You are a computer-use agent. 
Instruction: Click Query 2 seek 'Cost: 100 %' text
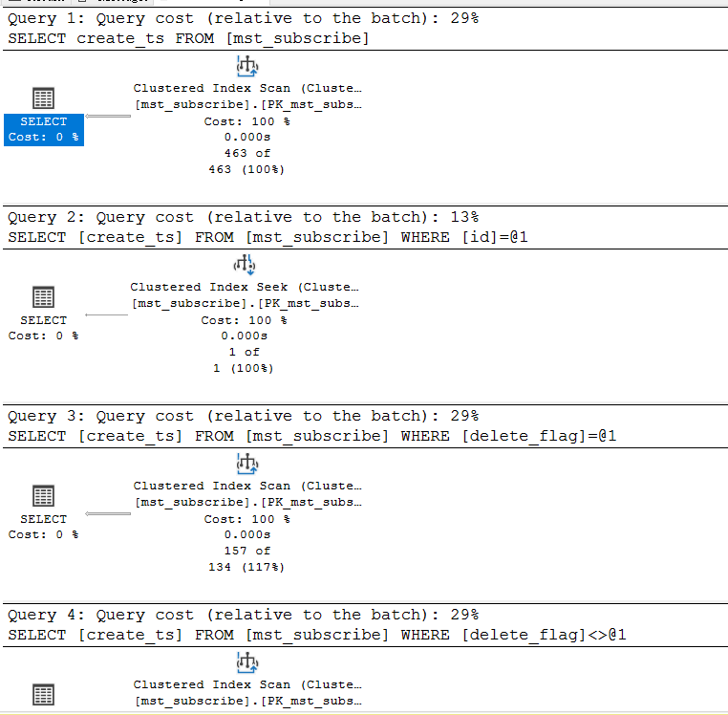pyautogui.click(x=245, y=320)
